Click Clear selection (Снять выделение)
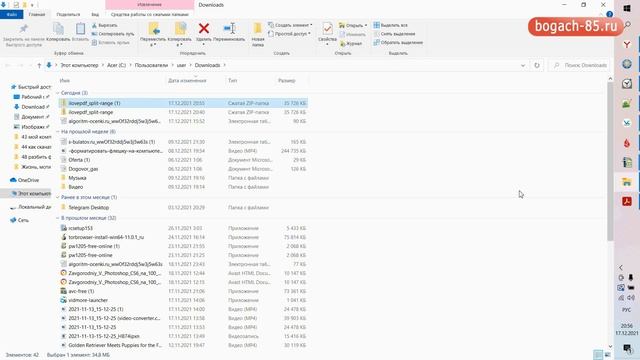 coord(394,34)
